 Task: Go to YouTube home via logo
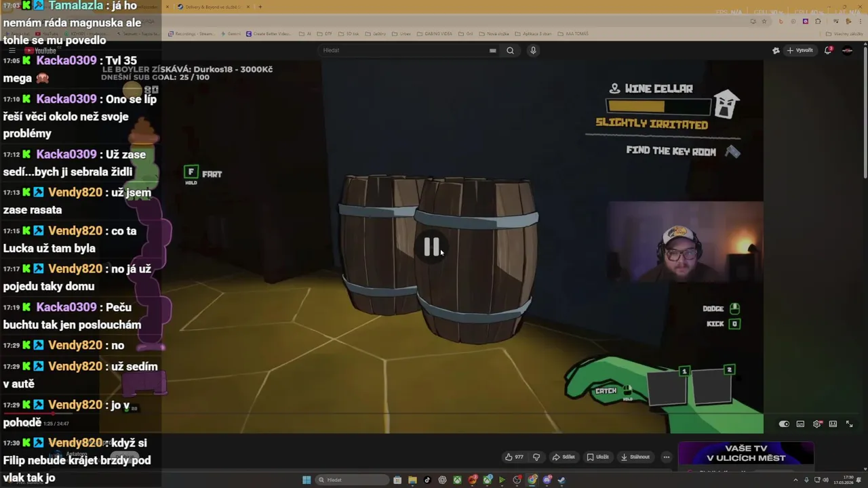coord(40,50)
